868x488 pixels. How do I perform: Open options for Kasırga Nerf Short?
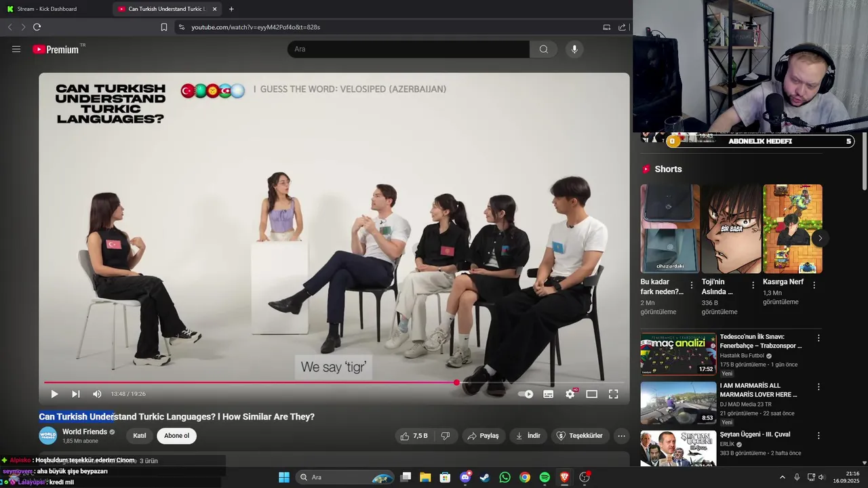pyautogui.click(x=814, y=285)
